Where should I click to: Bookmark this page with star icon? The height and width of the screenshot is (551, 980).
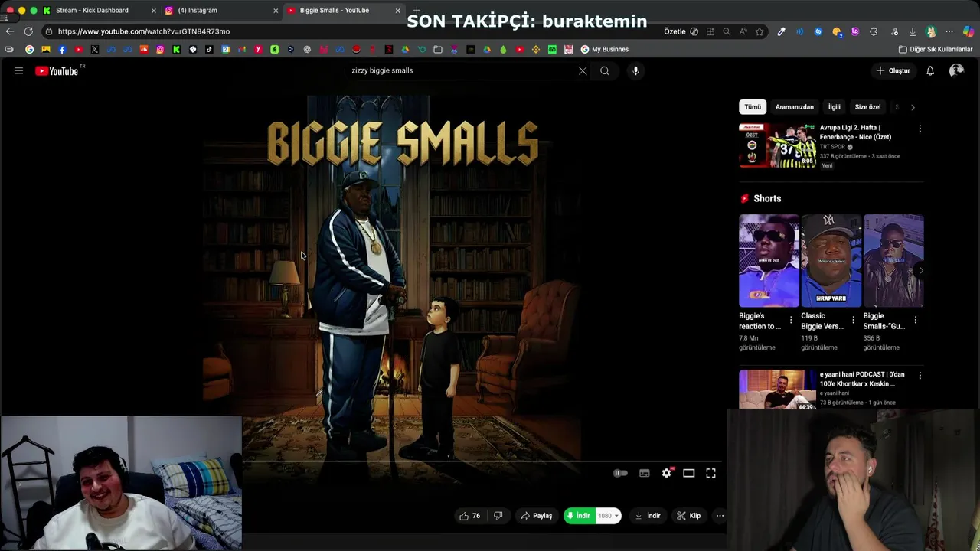pyautogui.click(x=759, y=31)
